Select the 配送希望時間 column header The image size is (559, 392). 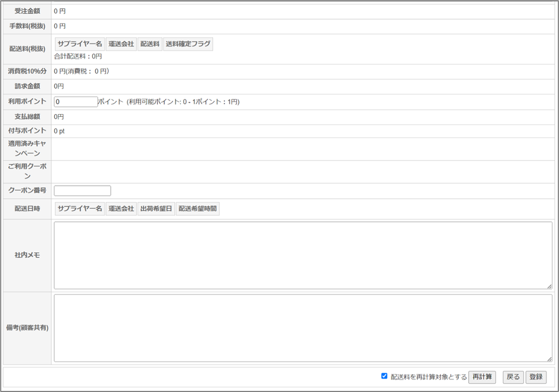197,209
